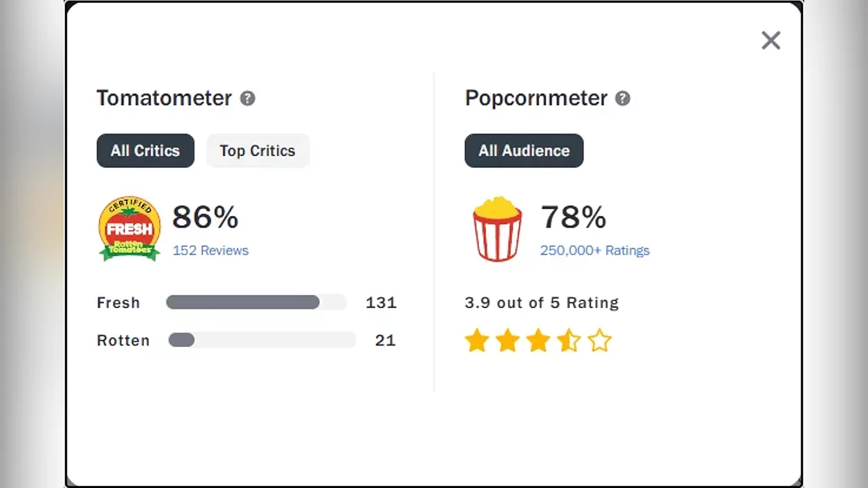The image size is (868, 488).
Task: Click the 78% Popcornmeter score
Action: click(x=574, y=217)
